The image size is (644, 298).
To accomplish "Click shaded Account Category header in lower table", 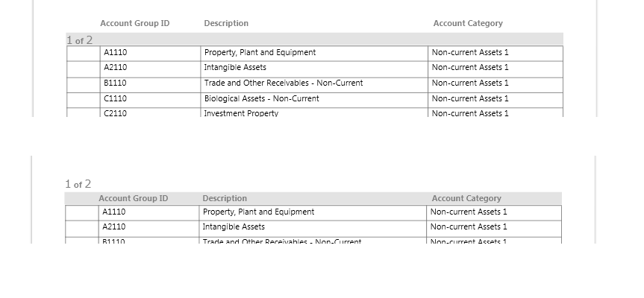I will (x=466, y=198).
